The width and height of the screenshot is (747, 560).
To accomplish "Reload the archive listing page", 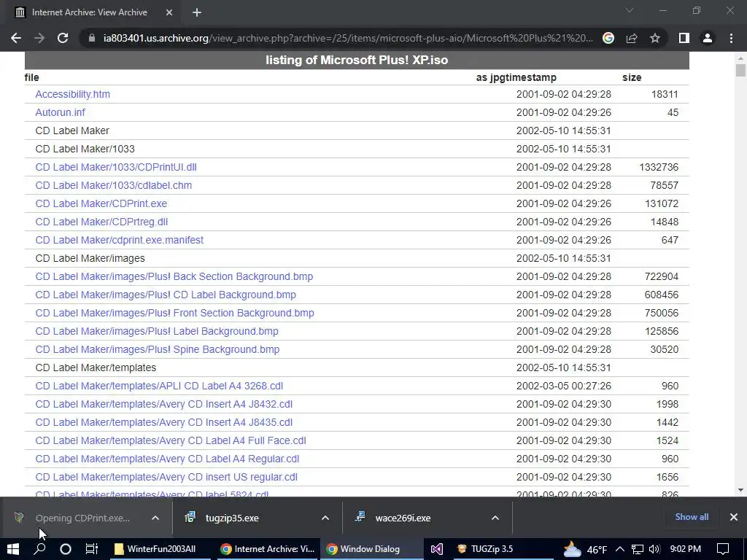I will pos(63,38).
